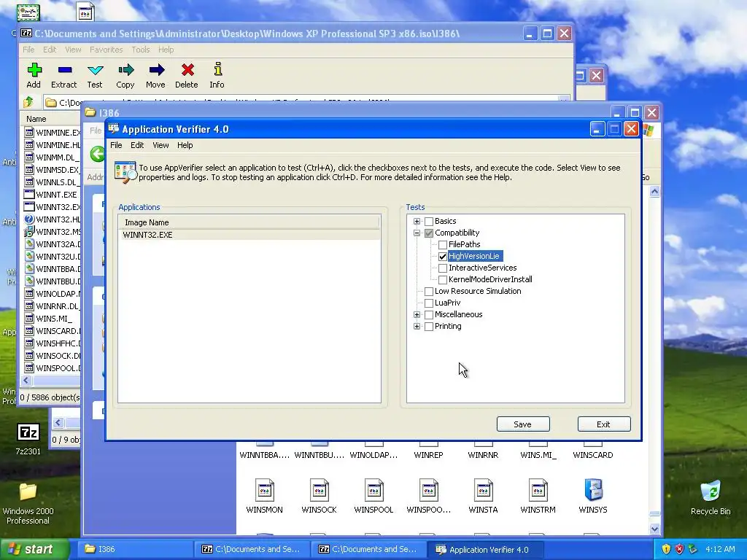747x560 pixels.
Task: Click the Save button
Action: click(x=523, y=424)
